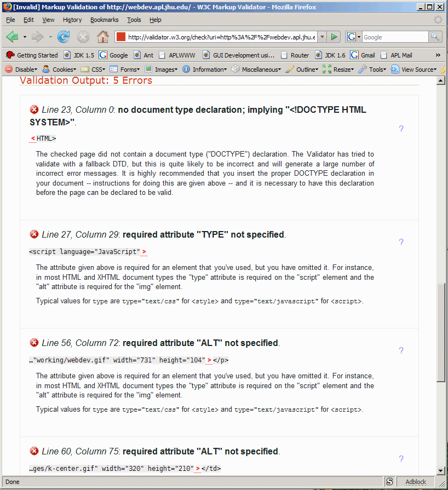
Task: Open the Gmail bookmark
Action: (x=363, y=55)
